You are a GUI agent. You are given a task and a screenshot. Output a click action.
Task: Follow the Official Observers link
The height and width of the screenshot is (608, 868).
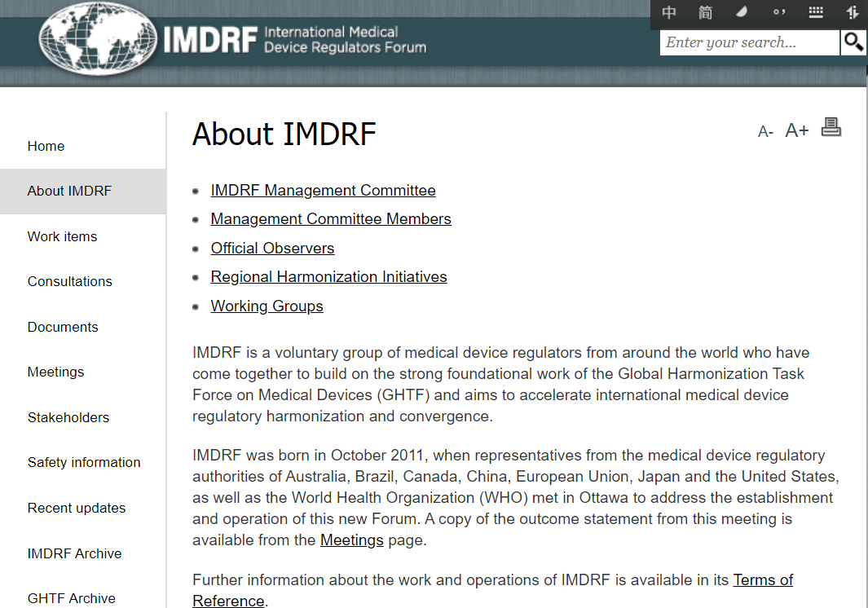tap(272, 248)
